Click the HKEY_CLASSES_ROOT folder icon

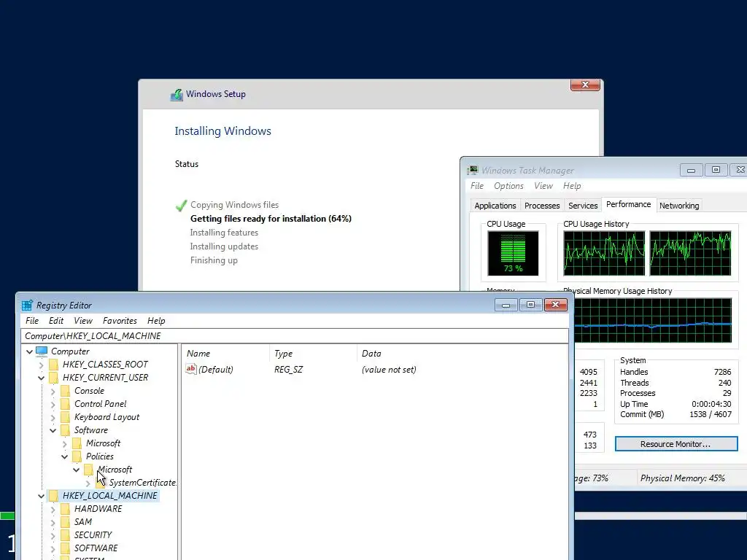click(x=53, y=365)
